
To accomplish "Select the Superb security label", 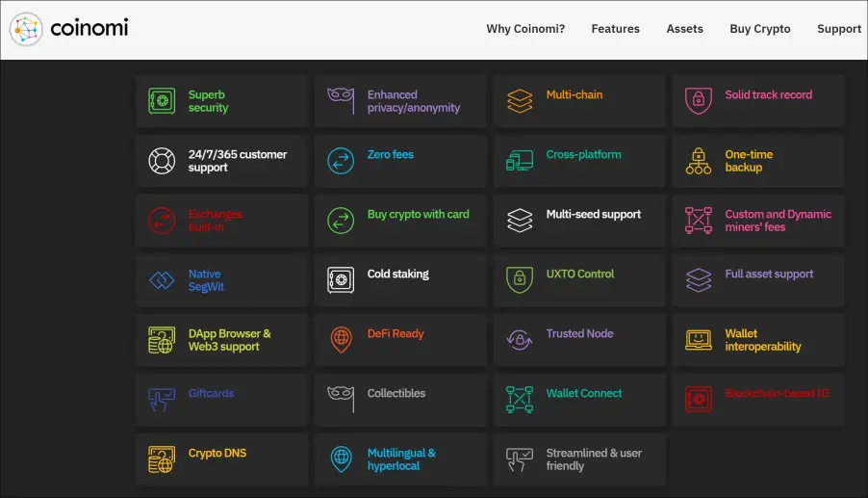I will [x=208, y=101].
